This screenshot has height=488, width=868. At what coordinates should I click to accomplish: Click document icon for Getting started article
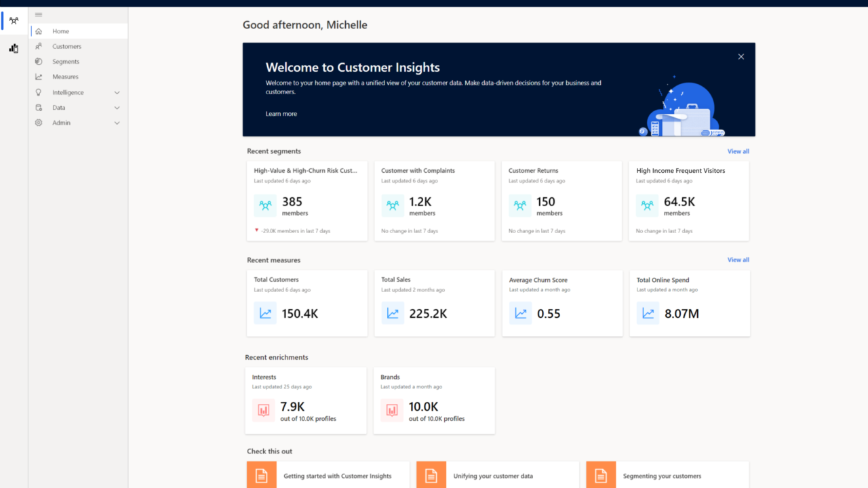[262, 475]
